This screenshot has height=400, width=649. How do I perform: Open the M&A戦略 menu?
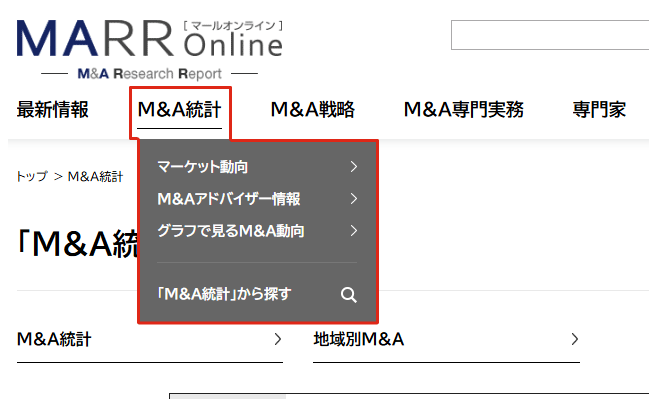tap(312, 110)
